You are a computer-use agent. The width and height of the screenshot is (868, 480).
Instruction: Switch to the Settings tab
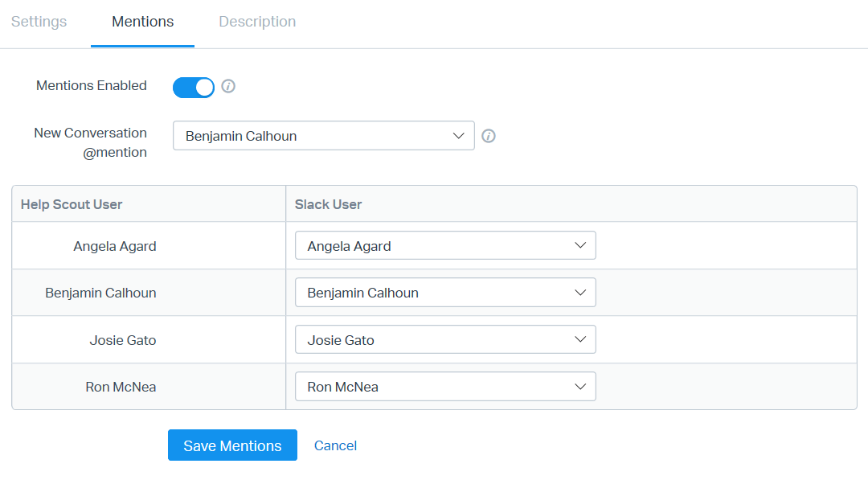click(39, 22)
